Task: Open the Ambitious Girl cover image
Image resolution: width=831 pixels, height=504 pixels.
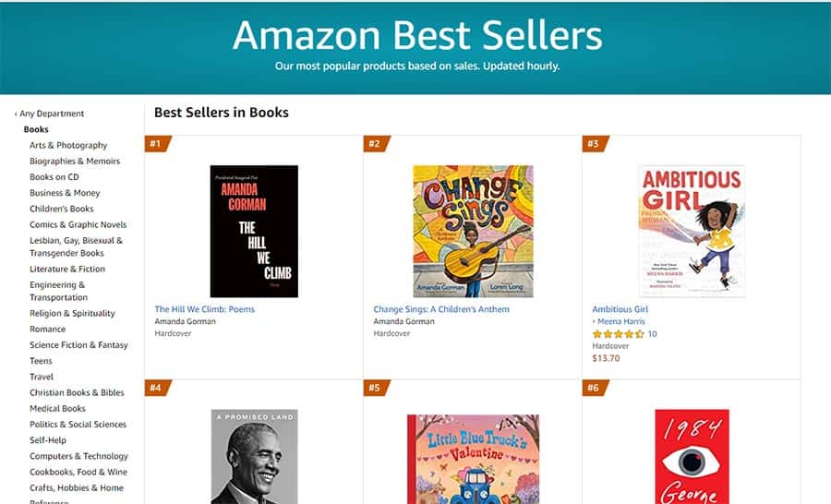Action: [692, 231]
